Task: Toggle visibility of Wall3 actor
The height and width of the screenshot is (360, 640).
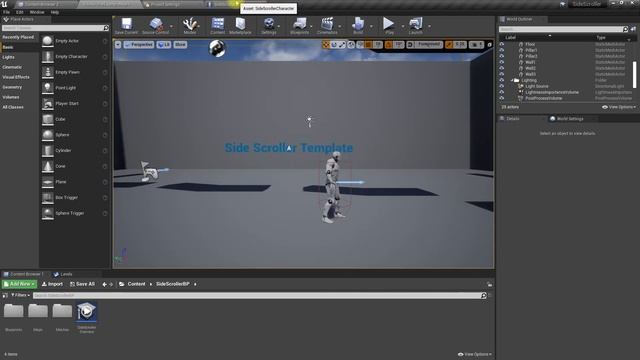Action: tap(502, 74)
